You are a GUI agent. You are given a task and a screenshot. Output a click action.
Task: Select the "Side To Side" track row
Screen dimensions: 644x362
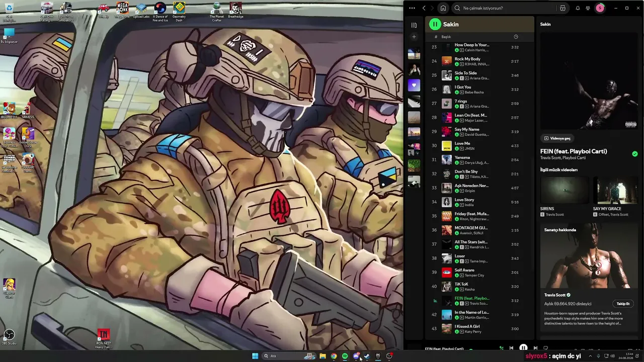click(x=479, y=75)
